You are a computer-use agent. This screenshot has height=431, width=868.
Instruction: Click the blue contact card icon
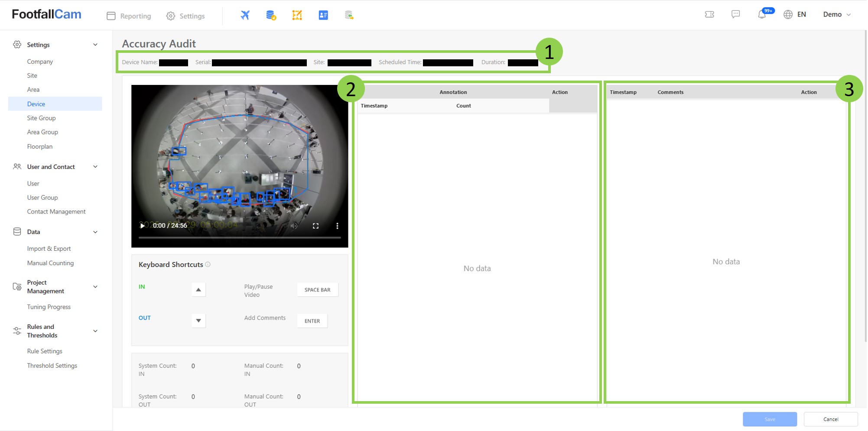(323, 15)
